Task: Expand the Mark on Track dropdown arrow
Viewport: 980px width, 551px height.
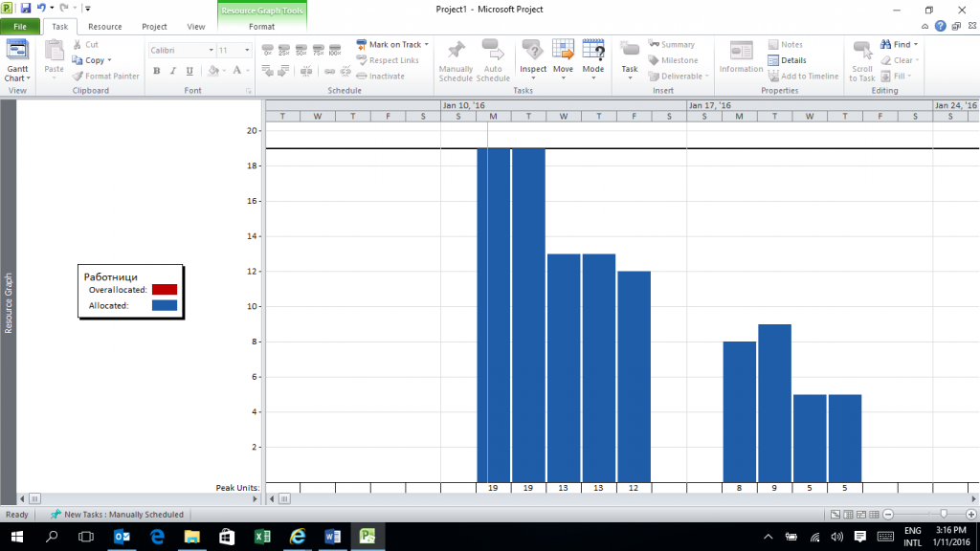Action: (x=427, y=44)
